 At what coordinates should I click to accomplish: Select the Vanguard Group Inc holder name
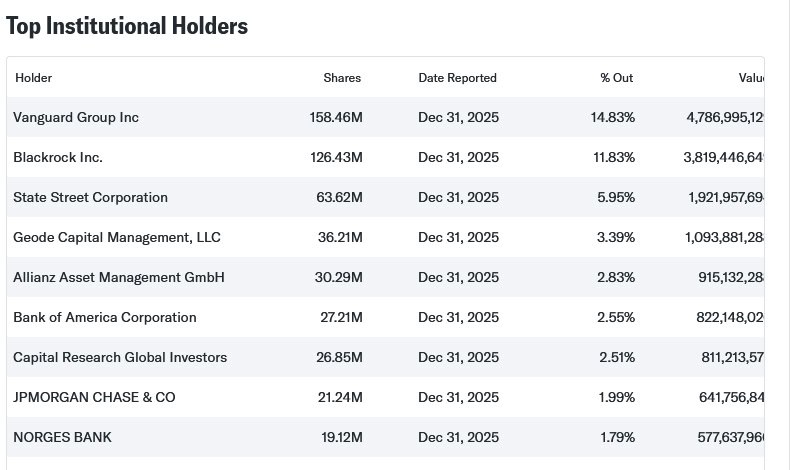tap(76, 118)
